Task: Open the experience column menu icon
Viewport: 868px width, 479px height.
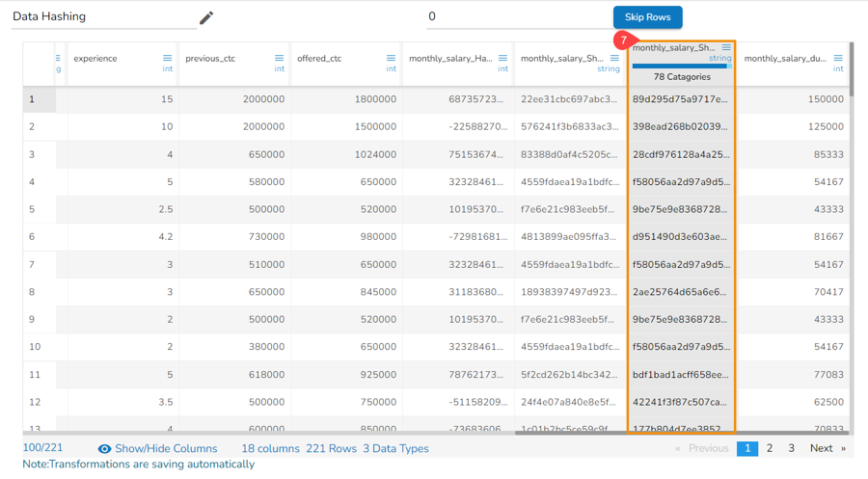Action: coord(167,59)
